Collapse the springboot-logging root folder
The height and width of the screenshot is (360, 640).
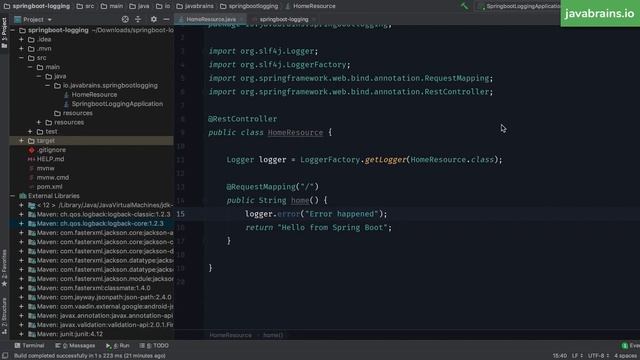tap(13, 30)
